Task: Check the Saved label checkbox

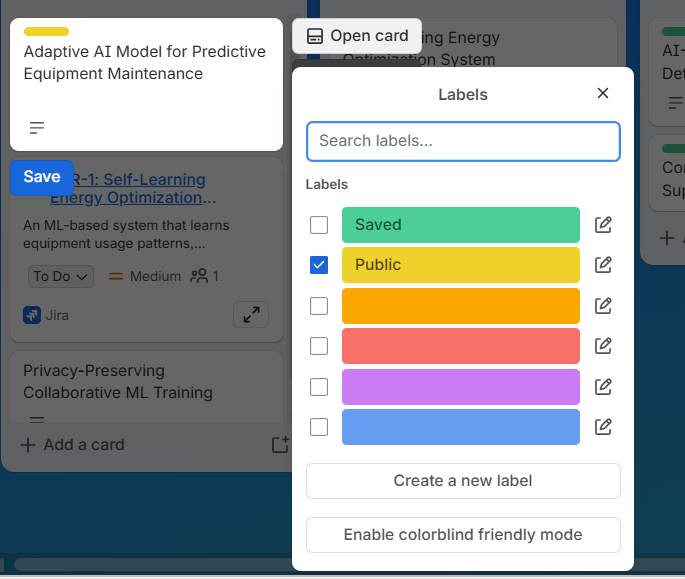Action: click(x=319, y=225)
